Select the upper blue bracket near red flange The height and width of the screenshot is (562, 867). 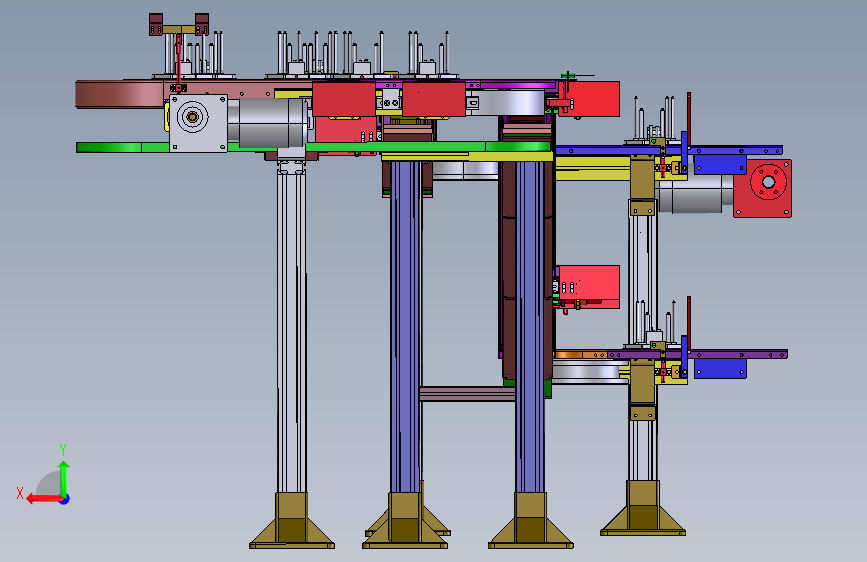coord(720,164)
